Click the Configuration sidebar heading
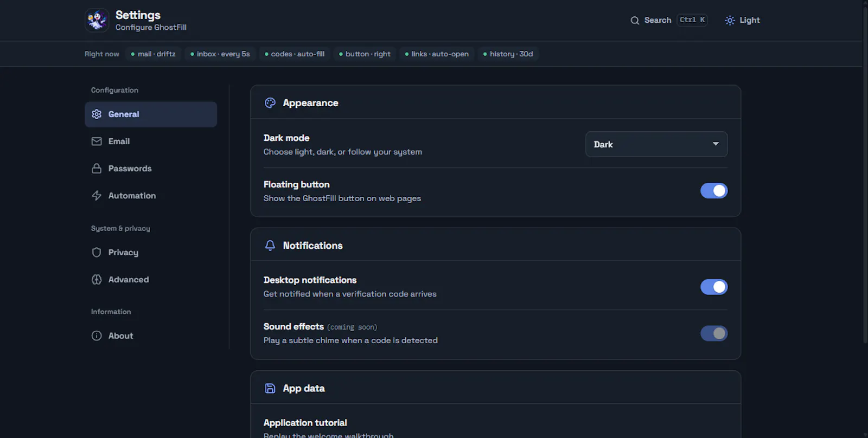Image resolution: width=868 pixels, height=438 pixels. click(x=114, y=90)
